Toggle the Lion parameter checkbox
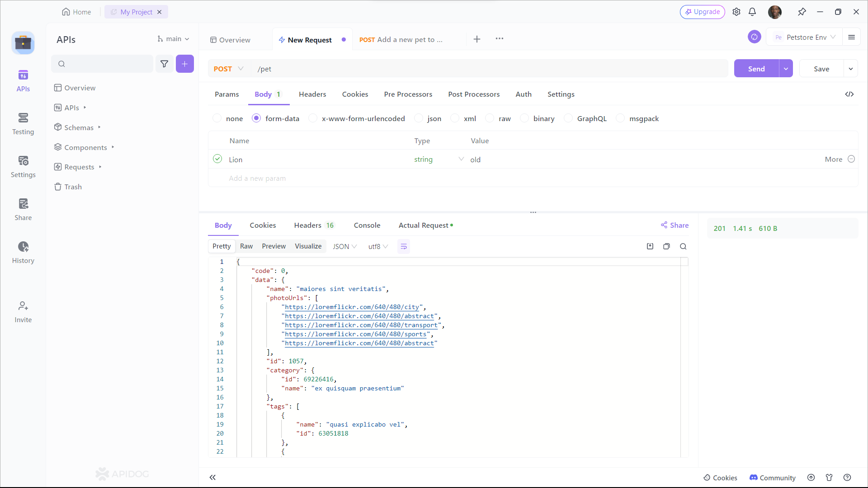 pyautogui.click(x=217, y=159)
